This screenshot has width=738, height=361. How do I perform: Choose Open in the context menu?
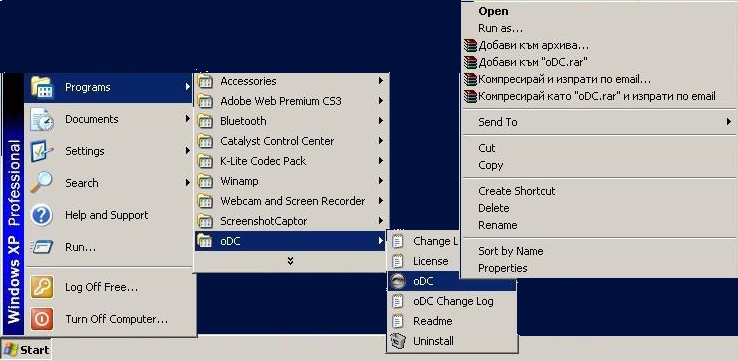pos(493,11)
